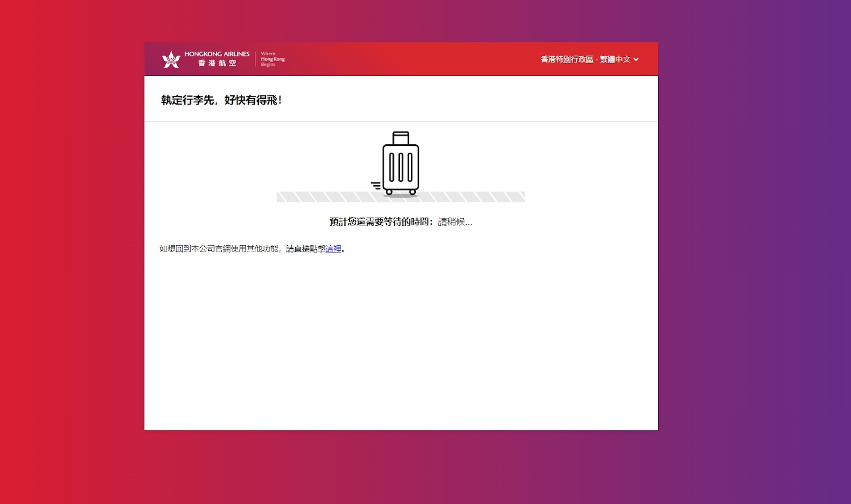
Task: Follow the 這裡 link to the official site
Action: pos(333,249)
